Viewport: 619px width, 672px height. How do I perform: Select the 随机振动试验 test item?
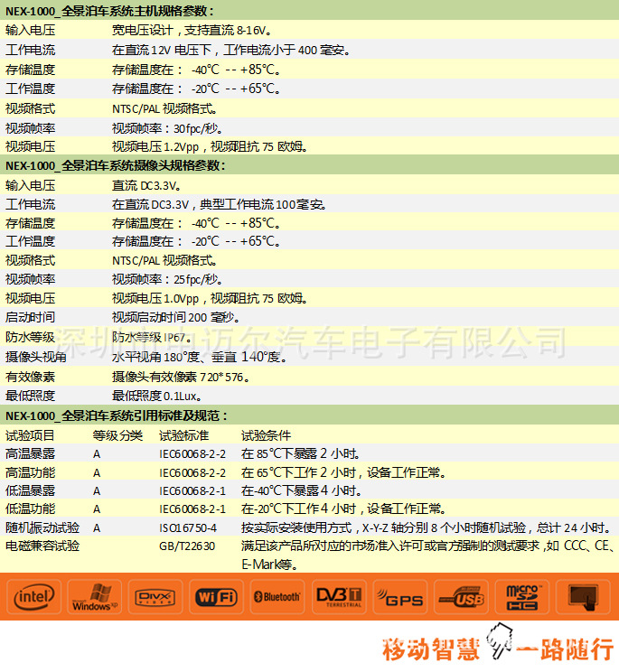42,527
